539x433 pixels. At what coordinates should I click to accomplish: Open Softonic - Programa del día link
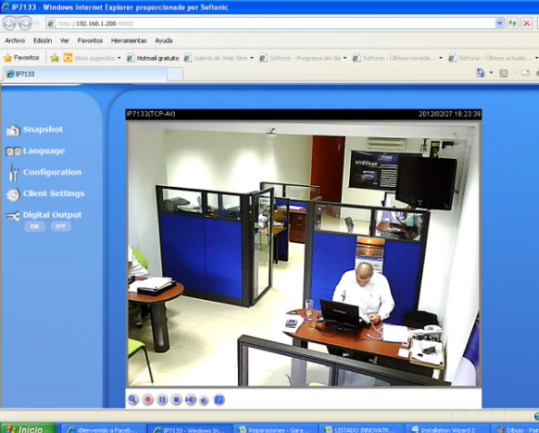[x=300, y=58]
